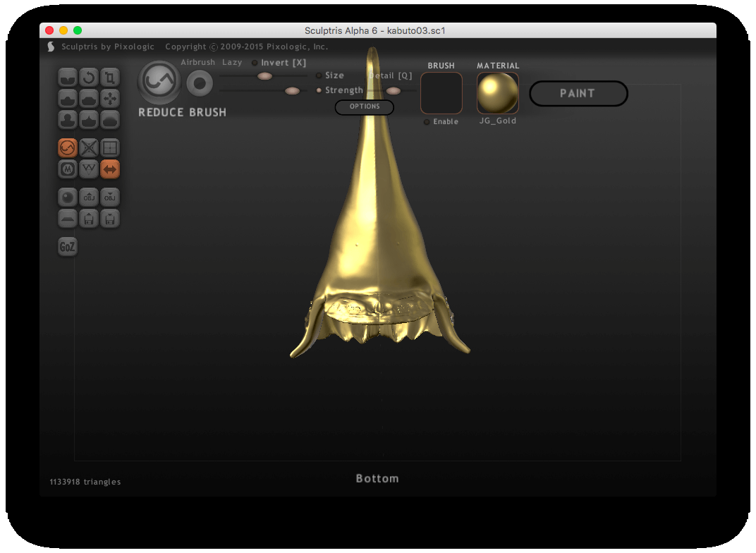The image size is (756, 553).
Task: Select the Smooth brush tool
Action: [x=110, y=120]
